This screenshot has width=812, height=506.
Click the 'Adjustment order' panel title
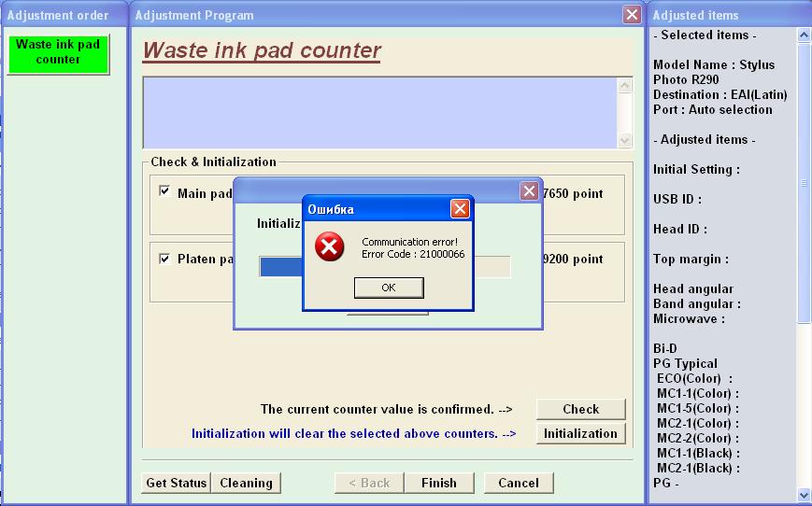click(x=58, y=16)
